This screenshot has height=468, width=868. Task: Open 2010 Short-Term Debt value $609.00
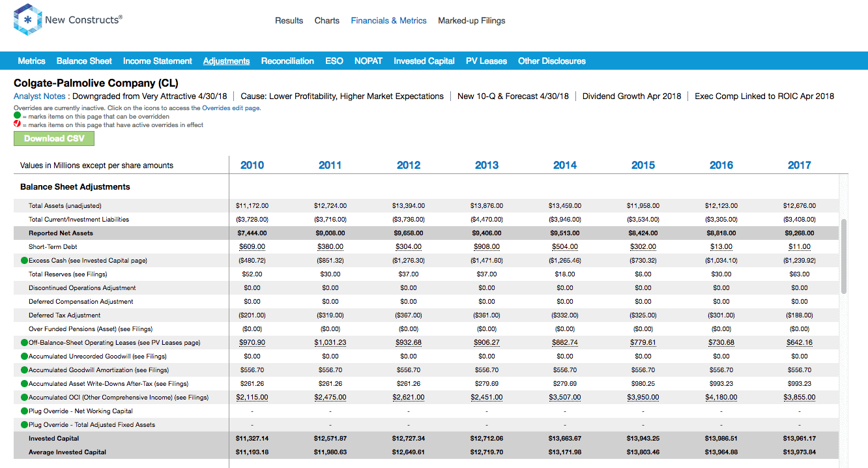click(x=252, y=247)
